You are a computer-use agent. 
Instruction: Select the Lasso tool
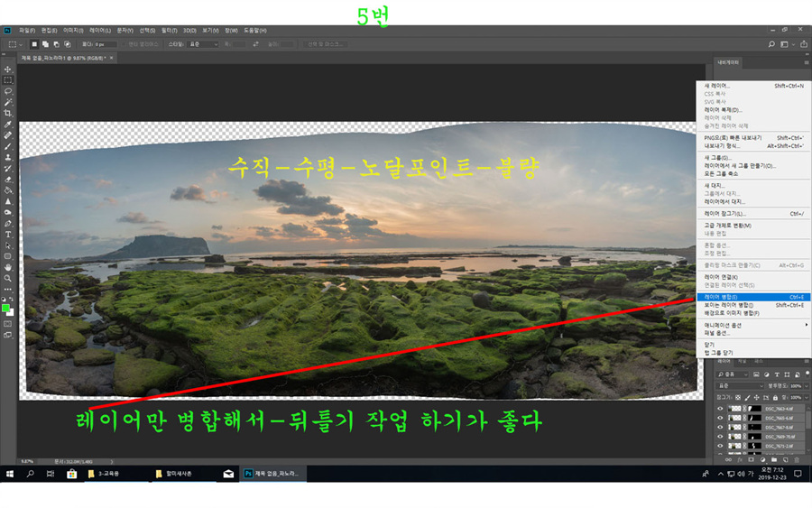[x=8, y=91]
